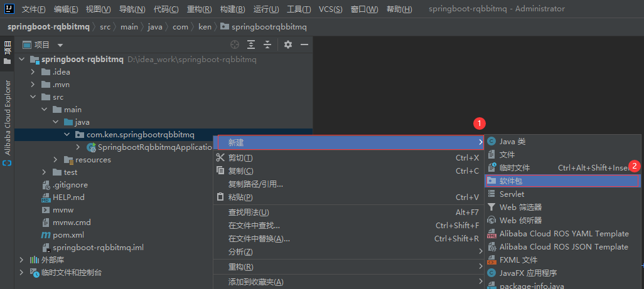Click the HELP.md markdown icon
This screenshot has width=644, height=289.
(x=46, y=197)
